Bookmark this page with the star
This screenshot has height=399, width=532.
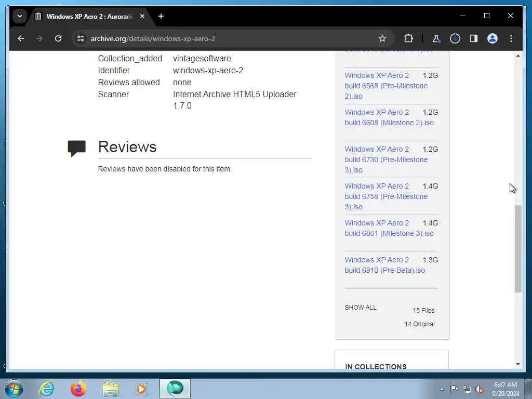point(382,38)
